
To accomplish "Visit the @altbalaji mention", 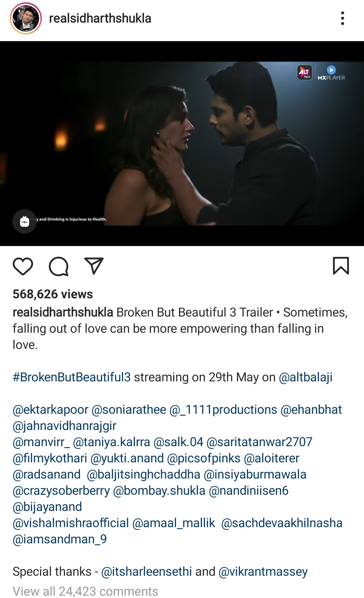I will (305, 377).
